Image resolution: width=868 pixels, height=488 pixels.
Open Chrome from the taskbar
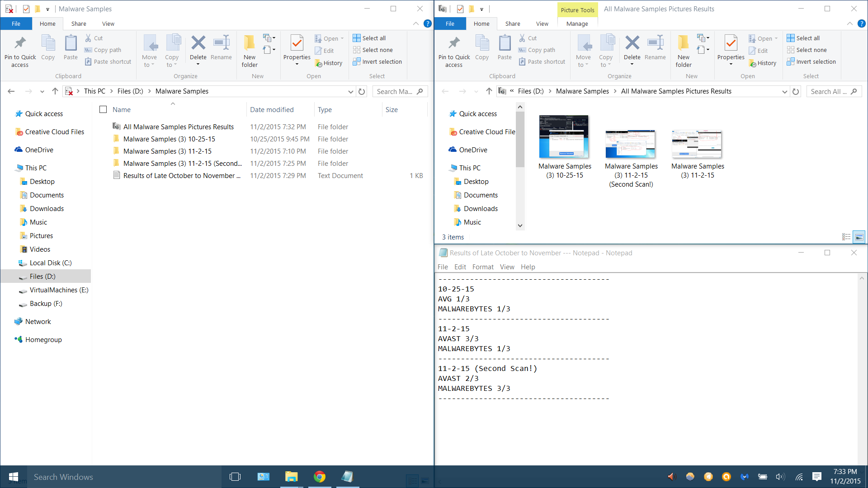[x=320, y=477]
